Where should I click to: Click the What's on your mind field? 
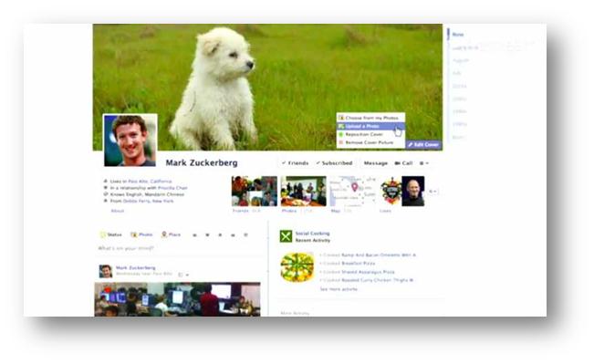[178, 248]
